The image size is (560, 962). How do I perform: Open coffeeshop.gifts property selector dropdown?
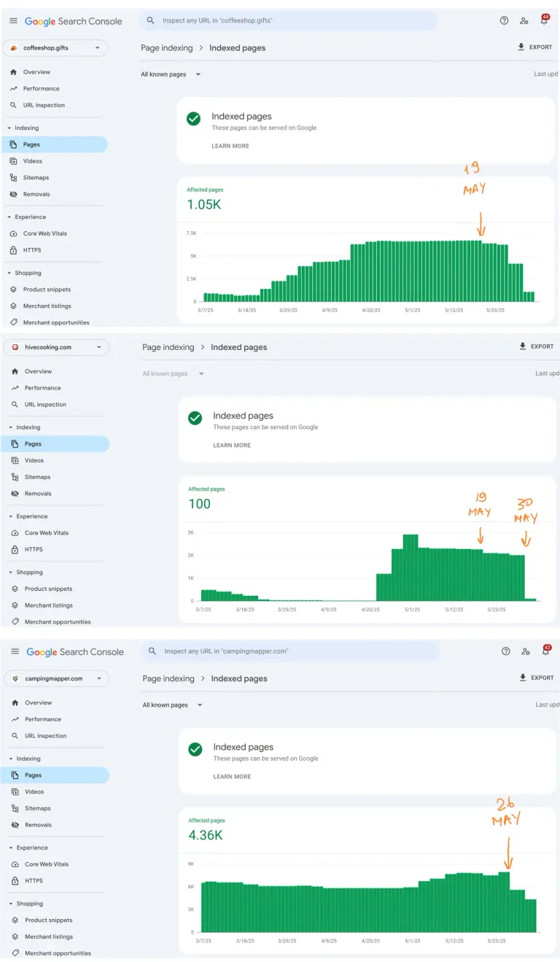[55, 48]
